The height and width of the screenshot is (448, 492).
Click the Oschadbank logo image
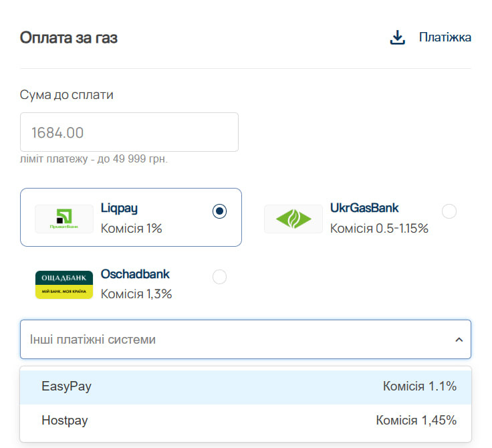pos(64,284)
